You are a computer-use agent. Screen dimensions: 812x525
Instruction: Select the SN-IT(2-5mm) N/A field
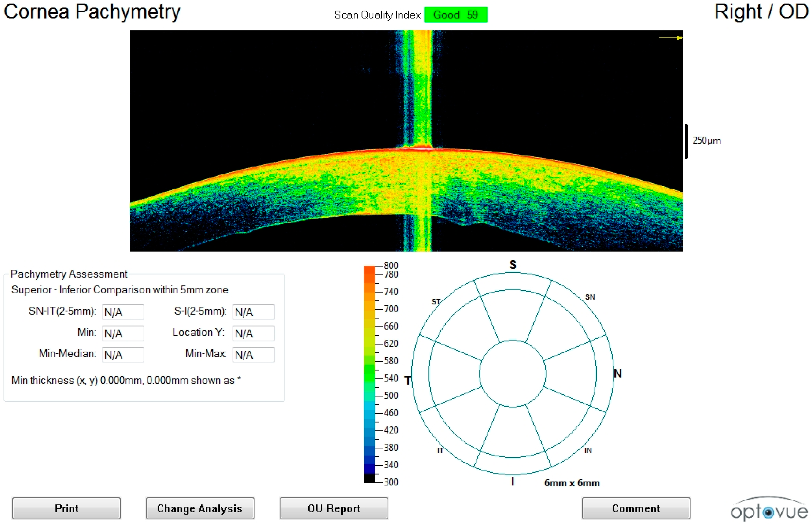123,312
